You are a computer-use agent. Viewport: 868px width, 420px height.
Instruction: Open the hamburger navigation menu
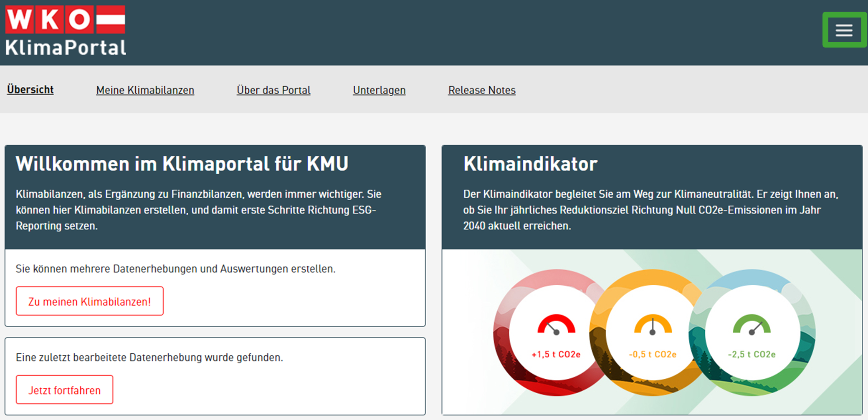point(844,30)
